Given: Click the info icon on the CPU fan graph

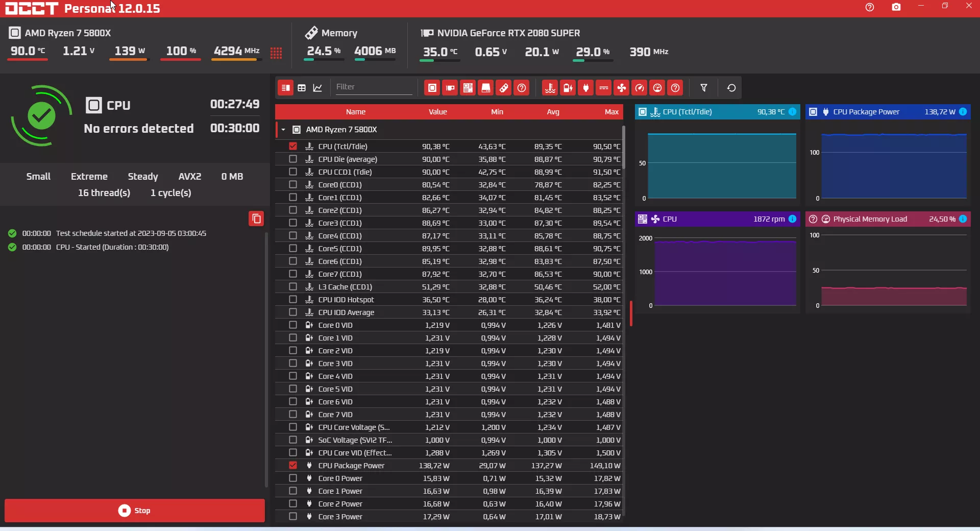Looking at the screenshot, I should pyautogui.click(x=792, y=219).
